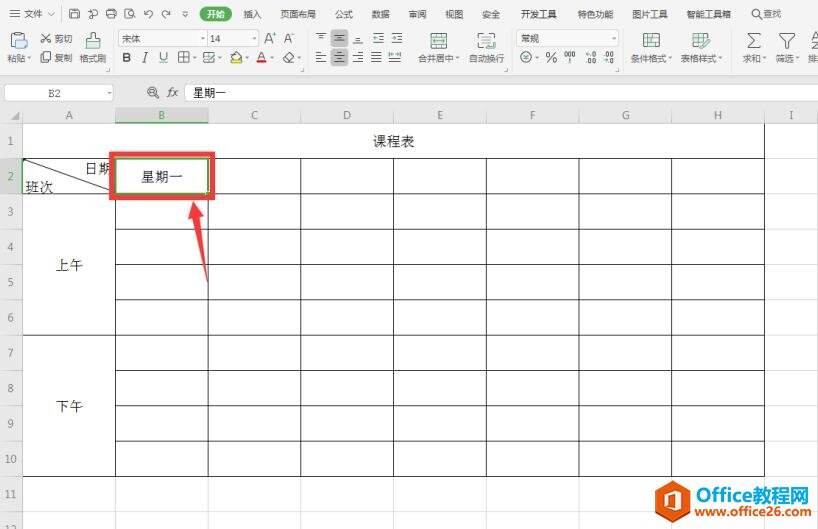Click the select-all corner triangle
The height and width of the screenshot is (529, 818).
(16, 116)
